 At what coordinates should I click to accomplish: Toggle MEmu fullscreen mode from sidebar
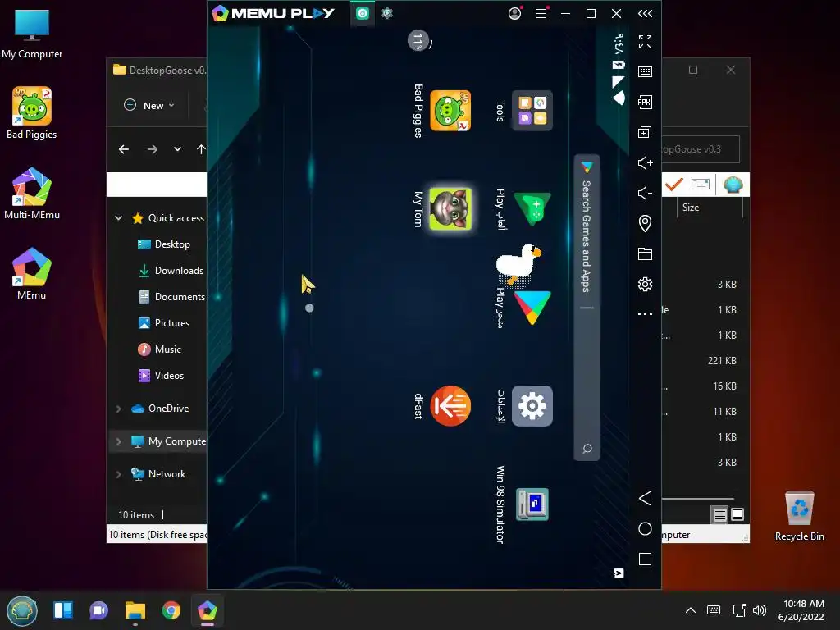(x=645, y=42)
